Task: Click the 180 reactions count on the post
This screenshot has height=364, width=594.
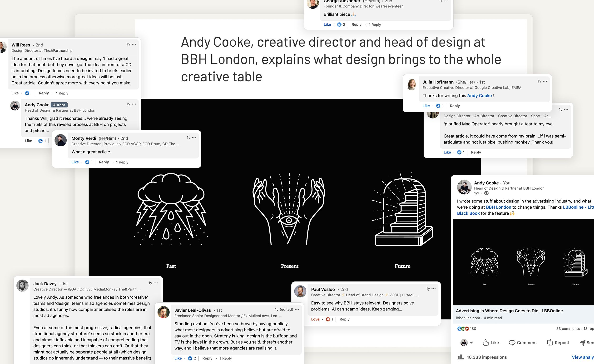Action: (x=473, y=329)
